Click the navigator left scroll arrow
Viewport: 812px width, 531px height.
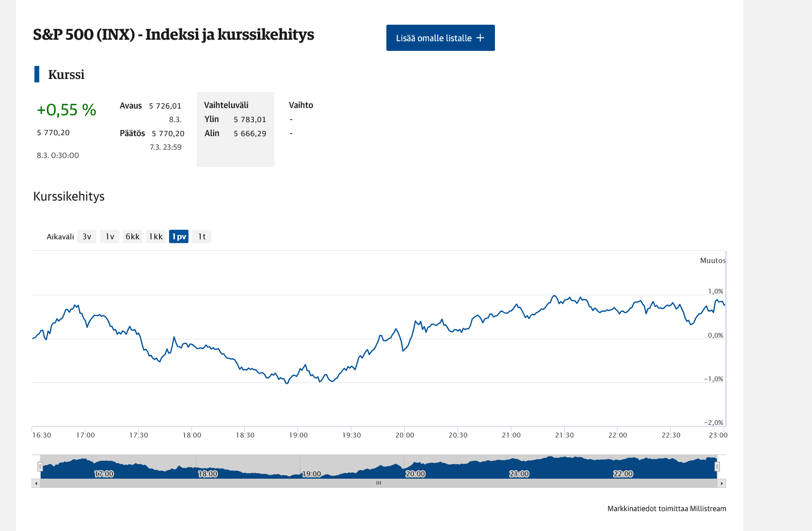[x=36, y=483]
